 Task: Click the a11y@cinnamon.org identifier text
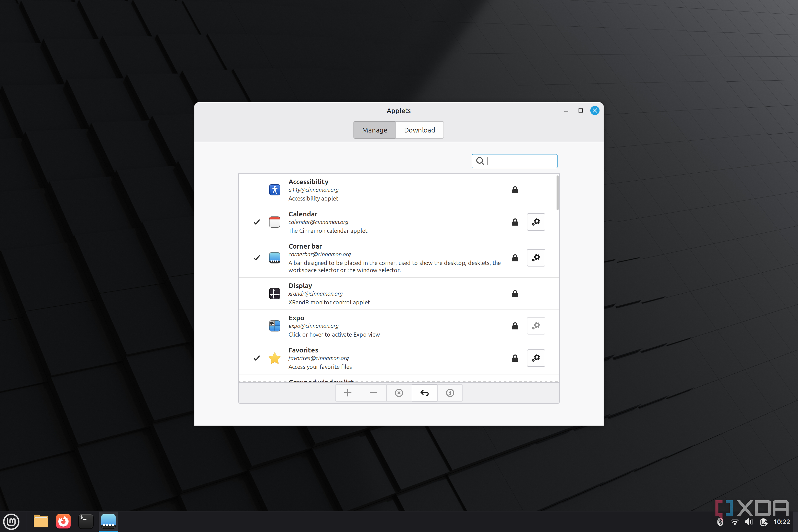[x=314, y=190]
